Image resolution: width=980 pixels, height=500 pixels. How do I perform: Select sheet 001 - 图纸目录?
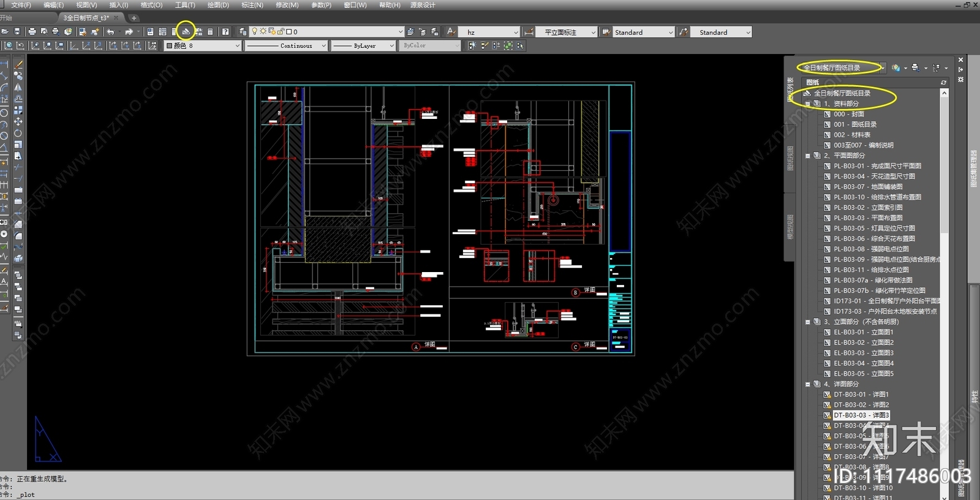(854, 124)
